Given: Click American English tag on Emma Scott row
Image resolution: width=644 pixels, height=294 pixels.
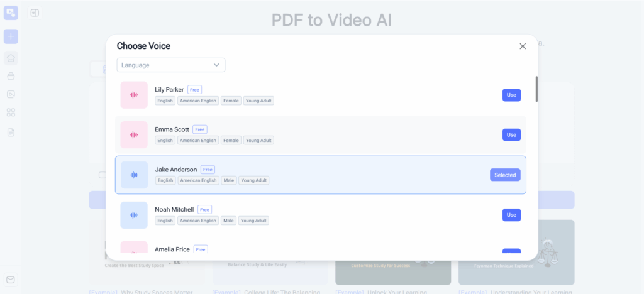Looking at the screenshot, I should click(198, 140).
